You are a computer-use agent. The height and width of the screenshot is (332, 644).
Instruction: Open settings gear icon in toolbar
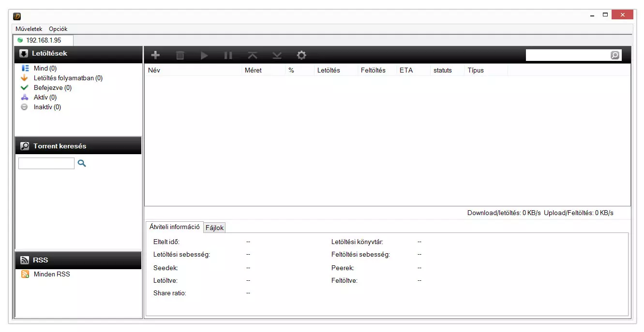click(301, 55)
